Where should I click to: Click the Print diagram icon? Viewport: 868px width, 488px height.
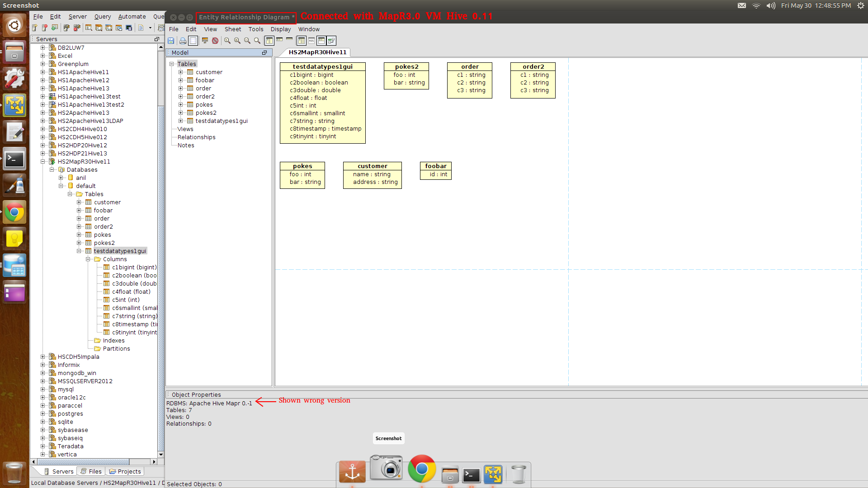tap(183, 41)
